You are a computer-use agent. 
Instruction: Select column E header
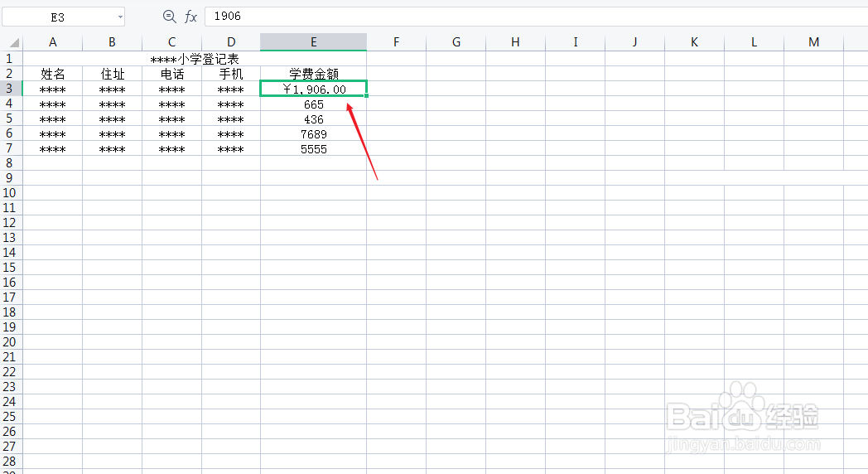[x=313, y=42]
